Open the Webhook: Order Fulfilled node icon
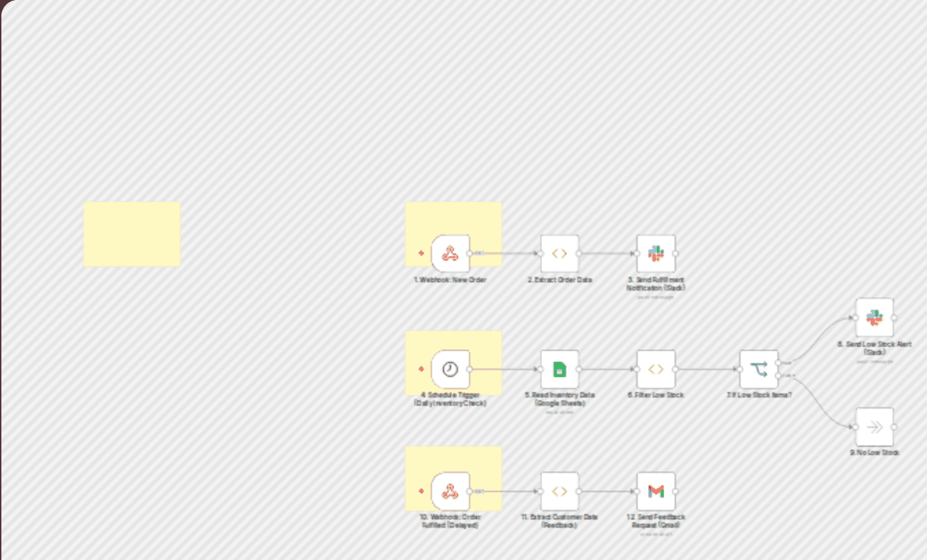This screenshot has height=560, width=927. (450, 491)
